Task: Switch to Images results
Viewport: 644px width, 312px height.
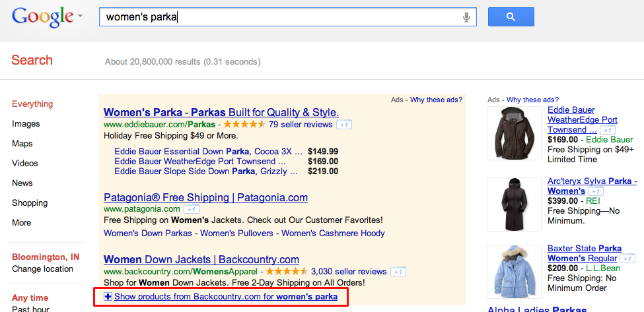Action: coord(26,123)
